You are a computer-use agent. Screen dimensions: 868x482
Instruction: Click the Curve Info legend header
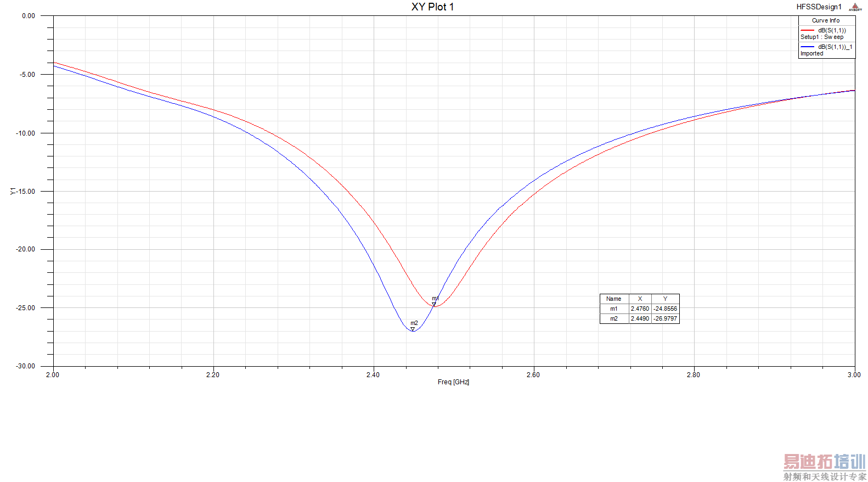pyautogui.click(x=826, y=20)
